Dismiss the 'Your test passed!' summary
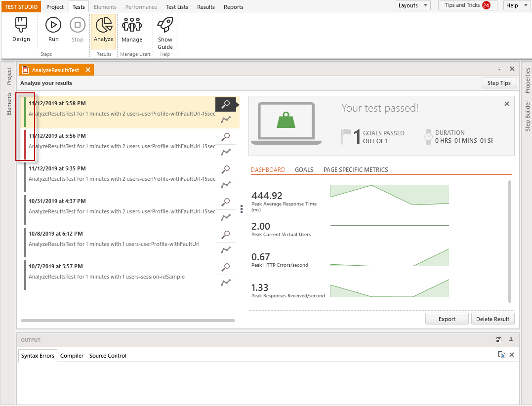 tap(506, 104)
